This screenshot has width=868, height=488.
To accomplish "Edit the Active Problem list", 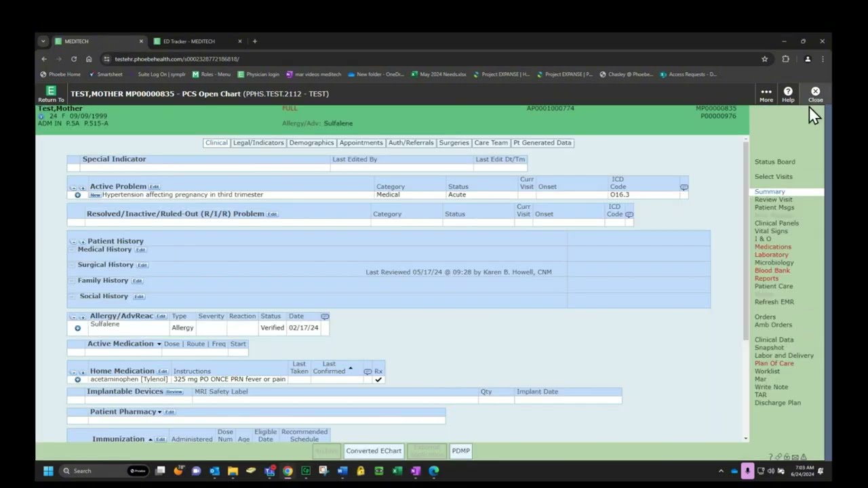I will [x=155, y=187].
